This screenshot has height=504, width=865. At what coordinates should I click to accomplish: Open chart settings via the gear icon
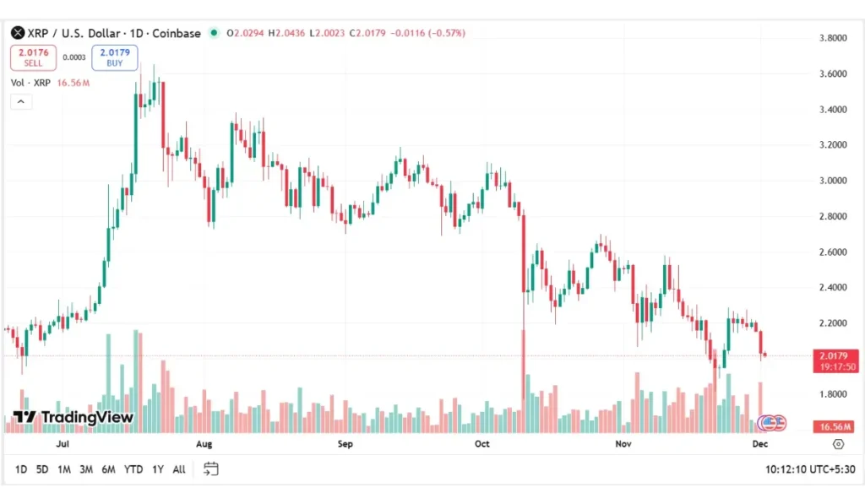tap(839, 444)
